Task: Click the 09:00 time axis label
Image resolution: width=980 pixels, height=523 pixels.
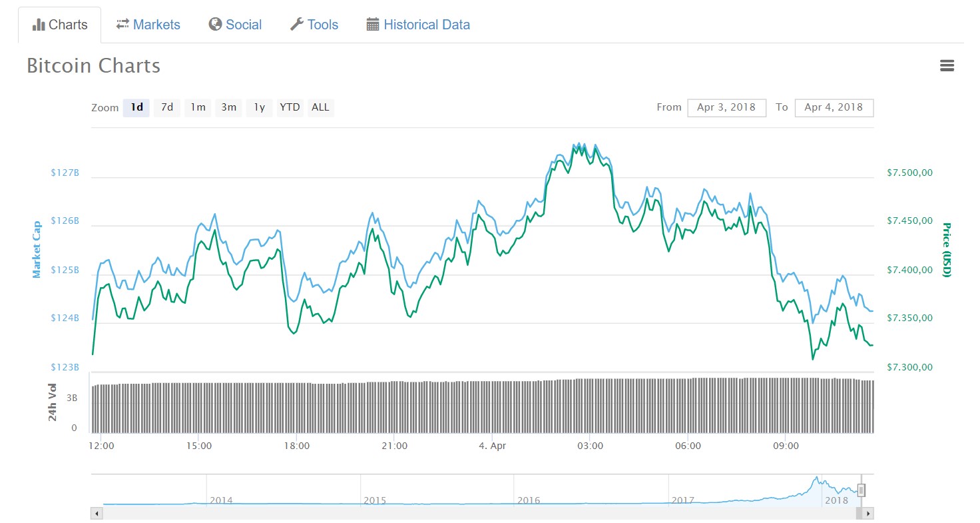Action: click(786, 446)
